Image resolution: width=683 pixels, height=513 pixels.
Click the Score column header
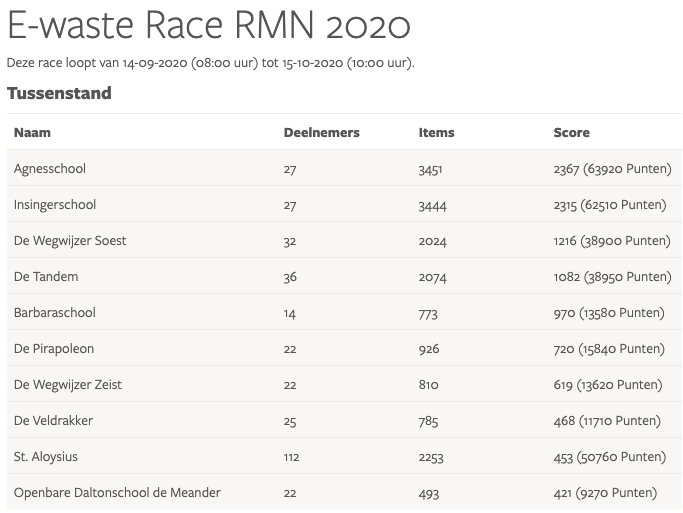click(x=571, y=132)
